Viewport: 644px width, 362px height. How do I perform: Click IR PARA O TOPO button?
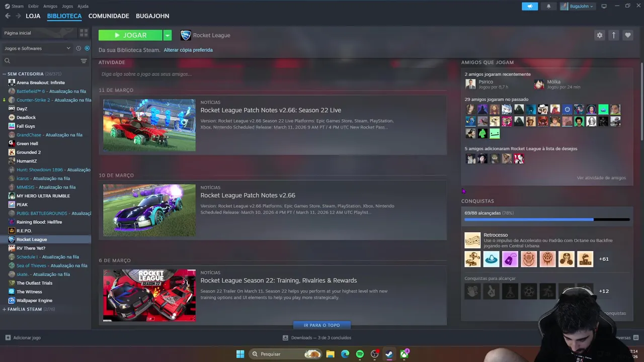click(321, 325)
